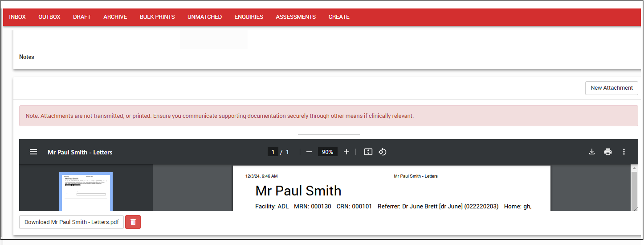
Task: Print the PDF using the printer icon
Action: 608,152
